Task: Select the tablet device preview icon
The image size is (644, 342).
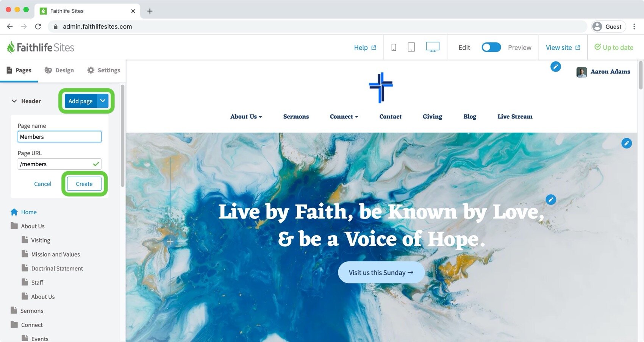Action: (411, 47)
